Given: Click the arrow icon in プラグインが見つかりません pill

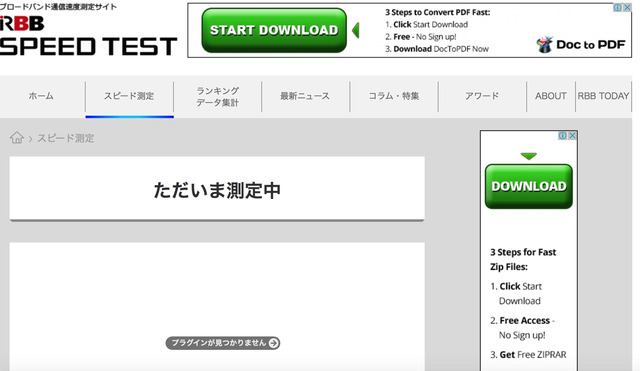Looking at the screenshot, I should 273,343.
